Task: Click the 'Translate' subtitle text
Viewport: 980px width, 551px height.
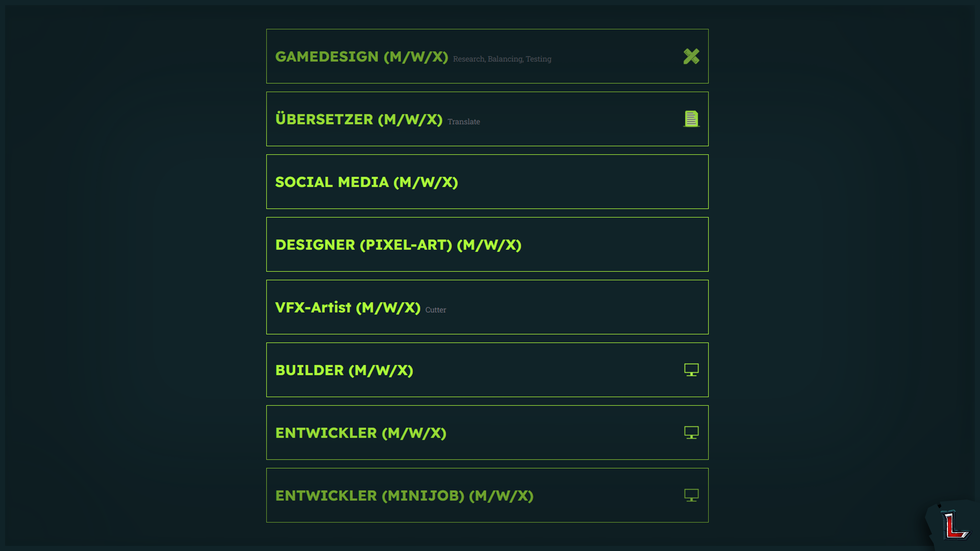Action: [x=463, y=122]
